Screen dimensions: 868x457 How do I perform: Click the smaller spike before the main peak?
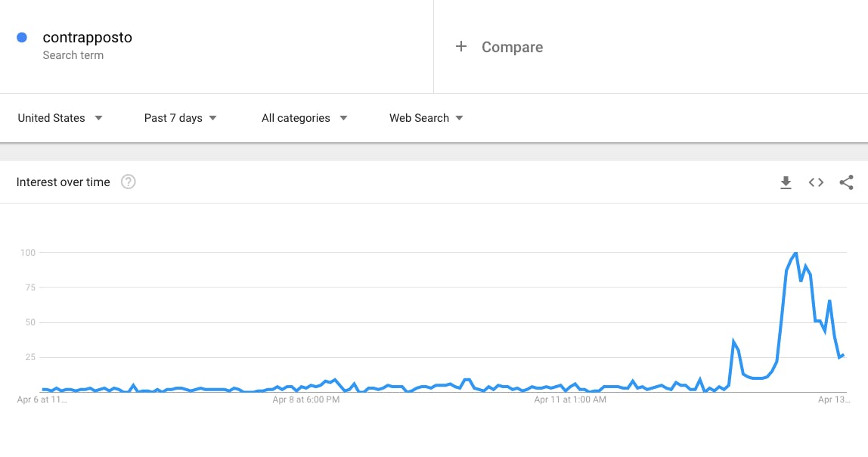point(733,342)
